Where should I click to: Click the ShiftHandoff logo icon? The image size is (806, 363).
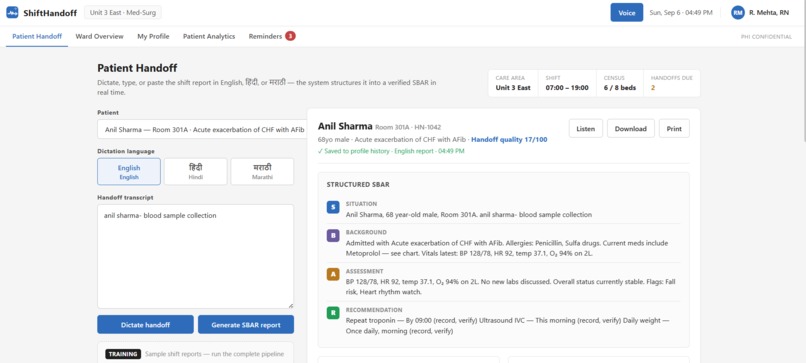click(12, 12)
